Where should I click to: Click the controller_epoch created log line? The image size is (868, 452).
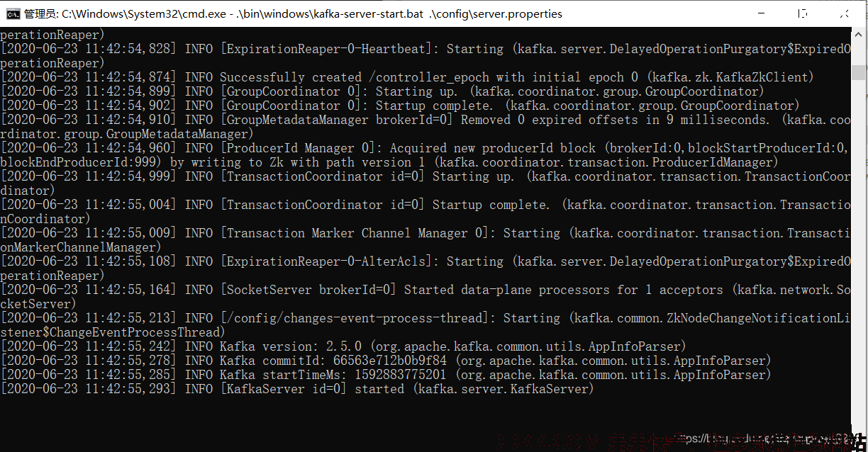[407, 77]
